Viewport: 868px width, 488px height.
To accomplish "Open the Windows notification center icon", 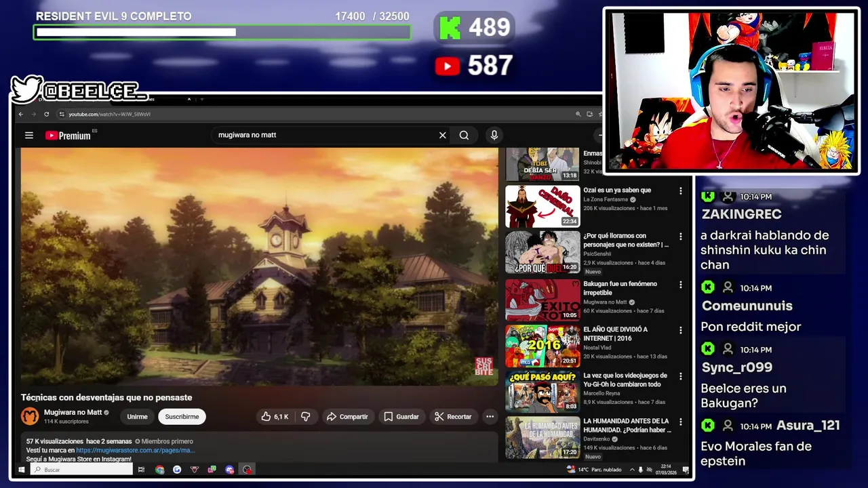I will [x=686, y=470].
